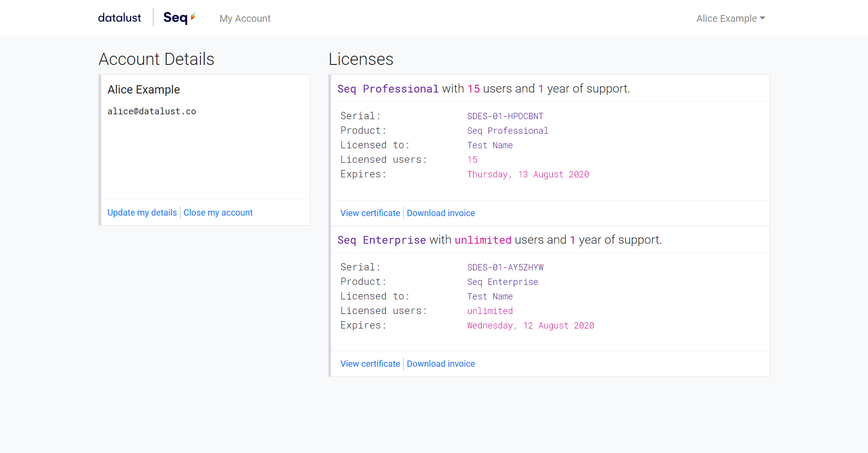
Task: View certificate for Seq Enterprise license
Action: (x=370, y=364)
